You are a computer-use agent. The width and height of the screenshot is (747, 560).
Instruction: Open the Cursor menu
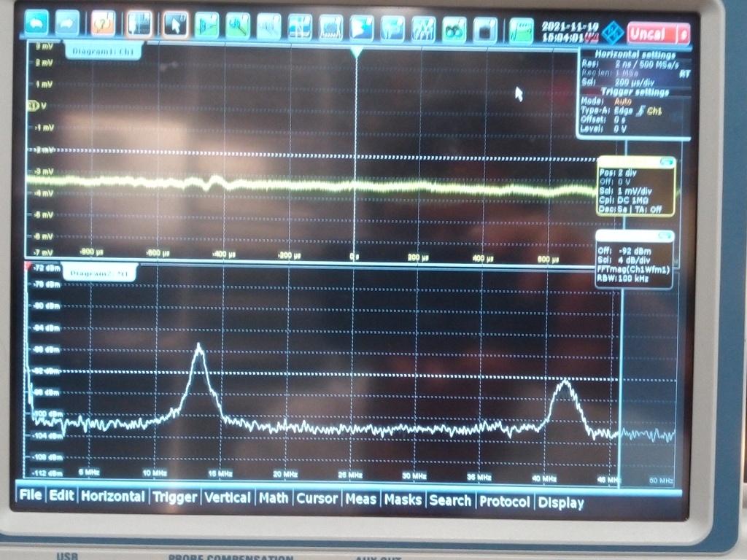(x=317, y=499)
